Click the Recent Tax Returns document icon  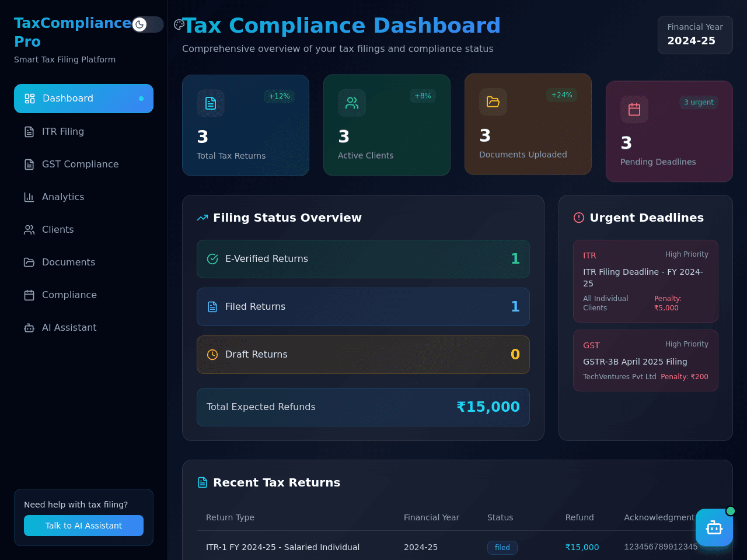[203, 482]
